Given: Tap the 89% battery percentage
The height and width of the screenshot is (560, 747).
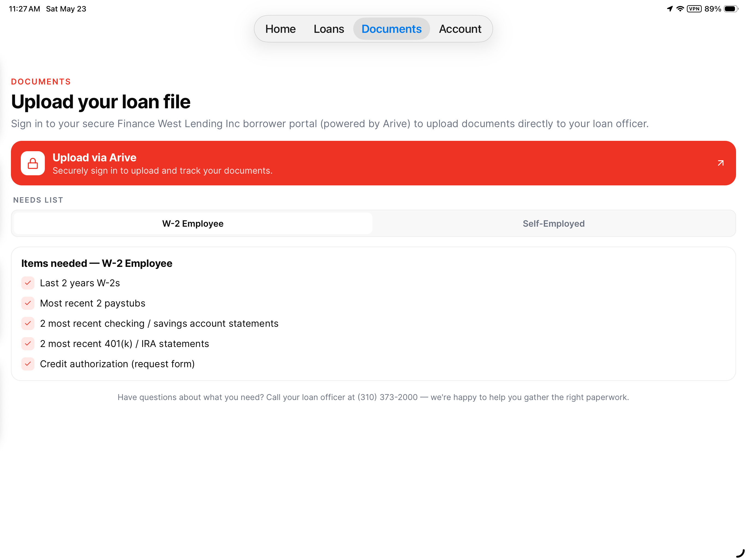Looking at the screenshot, I should [713, 9].
